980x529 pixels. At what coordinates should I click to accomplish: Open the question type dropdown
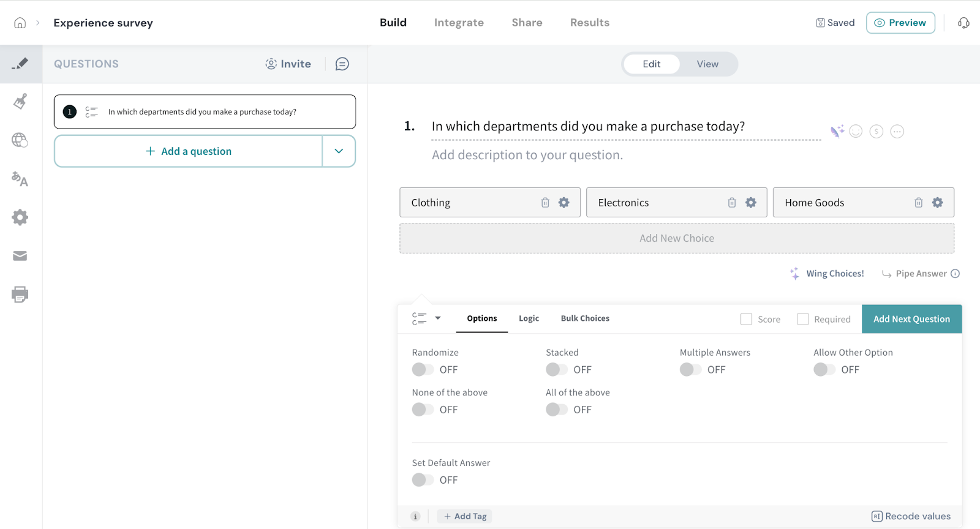click(x=426, y=318)
